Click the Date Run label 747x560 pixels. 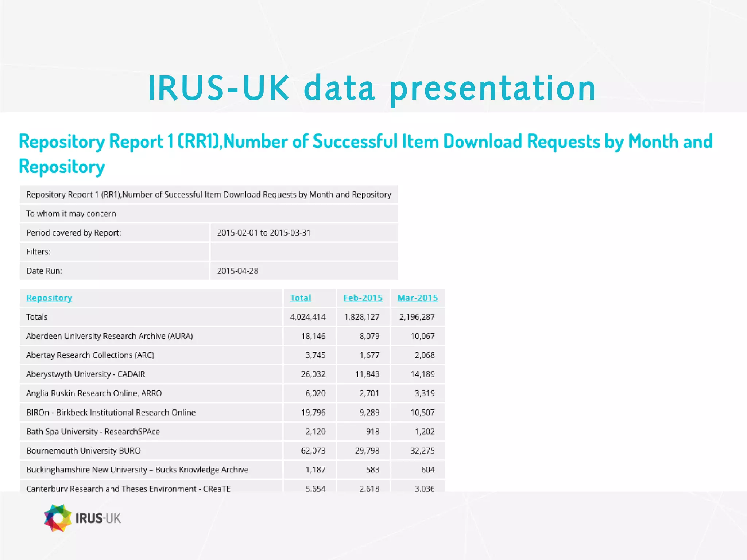coord(44,271)
